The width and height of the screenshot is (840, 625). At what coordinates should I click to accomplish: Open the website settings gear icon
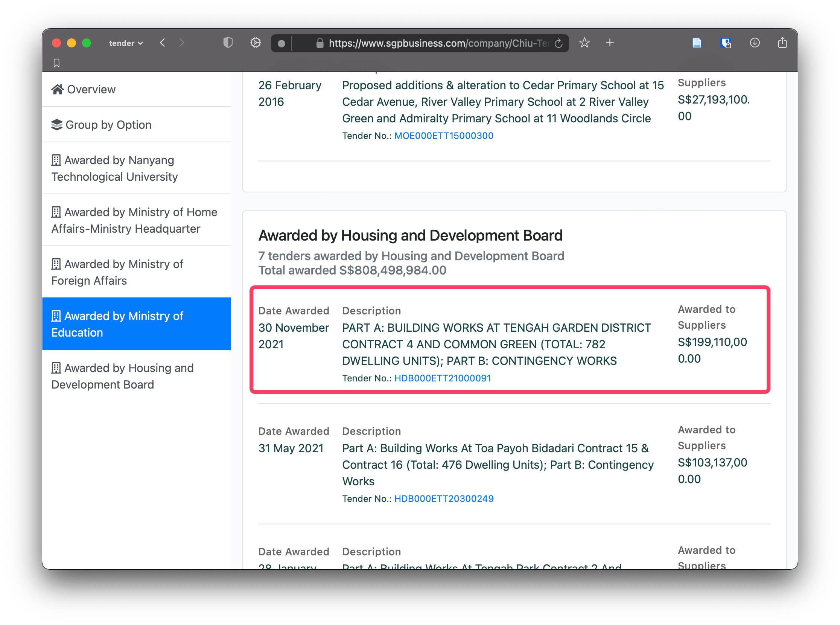coord(256,43)
